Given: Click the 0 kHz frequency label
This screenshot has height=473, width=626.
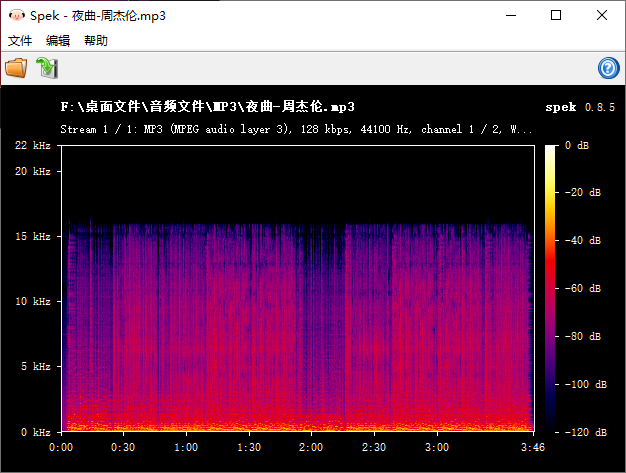Looking at the screenshot, I should click(x=36, y=432).
